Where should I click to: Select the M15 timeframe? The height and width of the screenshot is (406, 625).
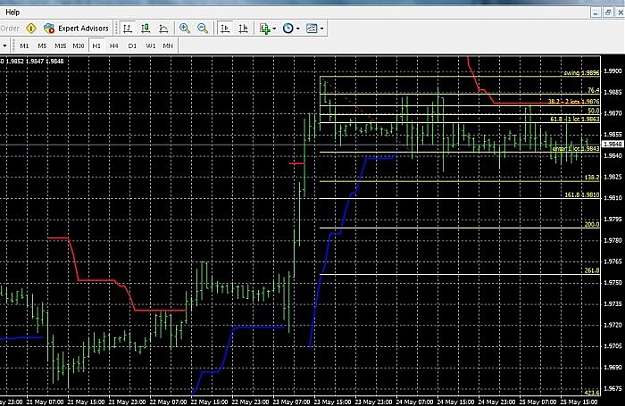[x=60, y=46]
